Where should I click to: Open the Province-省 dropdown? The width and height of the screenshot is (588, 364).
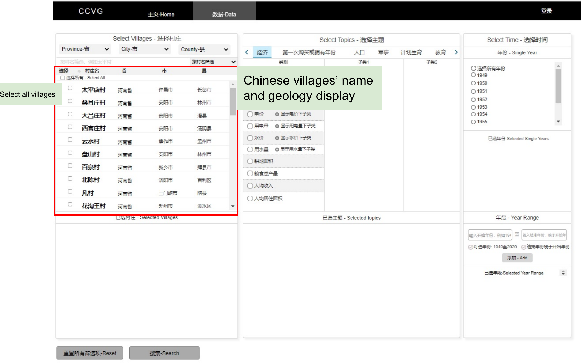tap(85, 49)
